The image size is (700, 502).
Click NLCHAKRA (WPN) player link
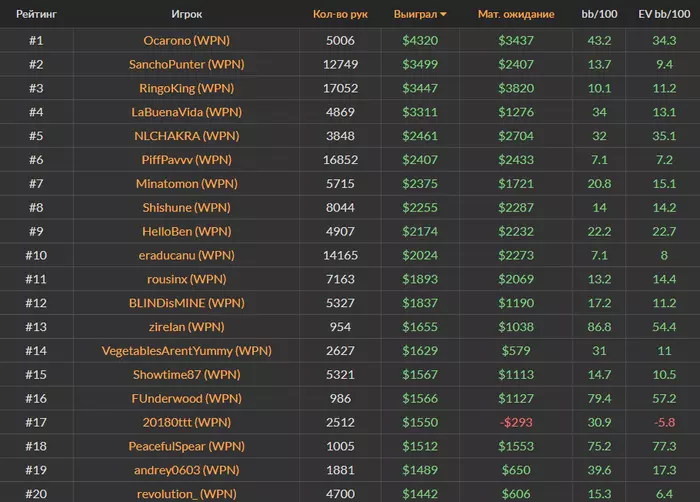pos(187,135)
